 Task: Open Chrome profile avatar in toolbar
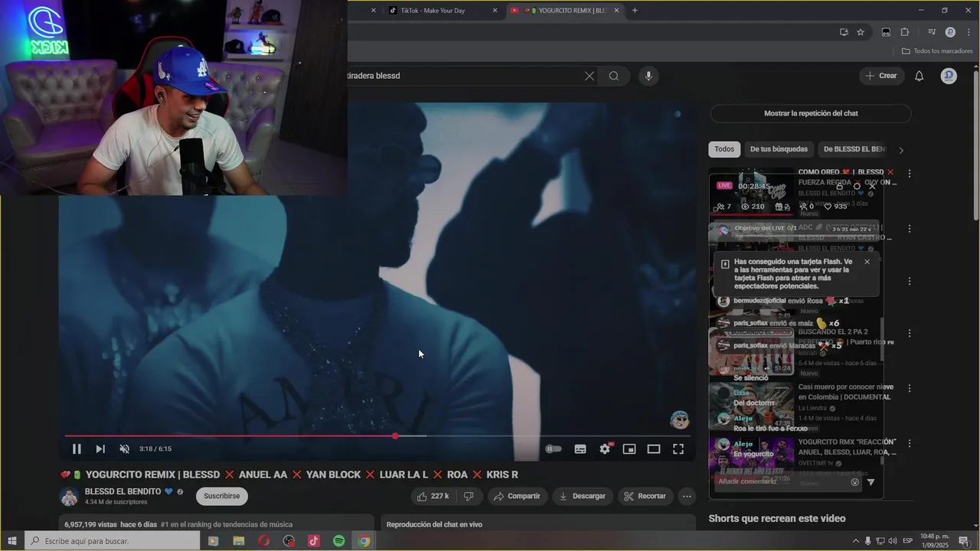(x=950, y=32)
